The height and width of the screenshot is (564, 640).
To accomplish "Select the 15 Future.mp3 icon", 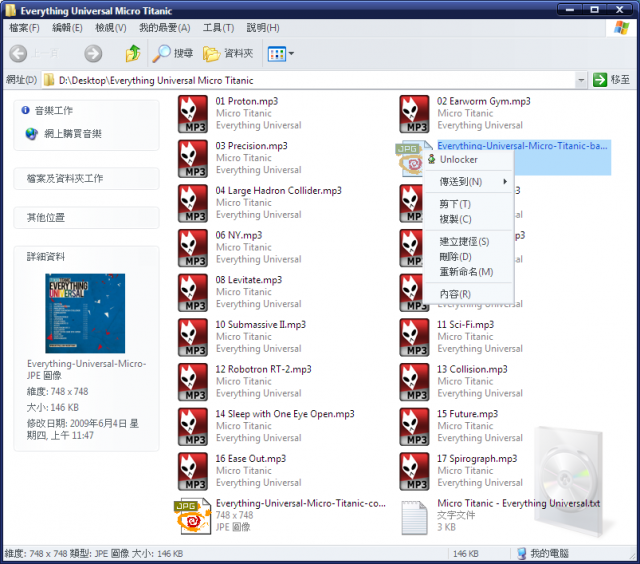I will point(414,426).
